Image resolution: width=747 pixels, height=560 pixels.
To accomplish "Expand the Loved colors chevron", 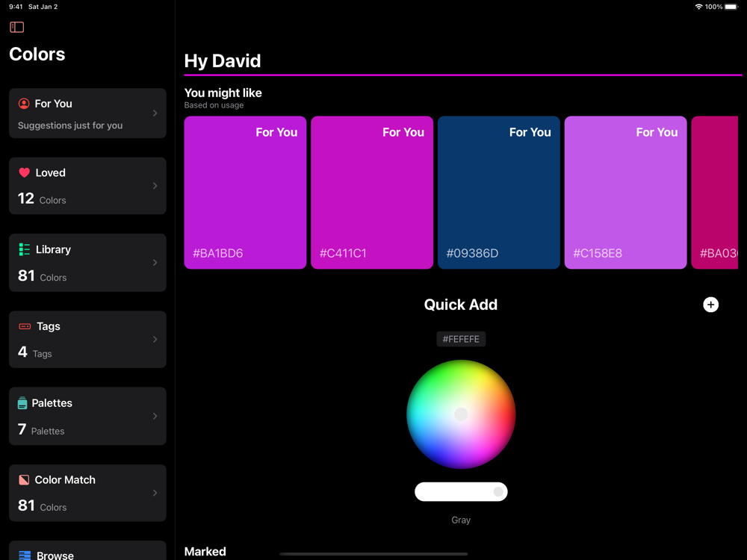I will [155, 186].
